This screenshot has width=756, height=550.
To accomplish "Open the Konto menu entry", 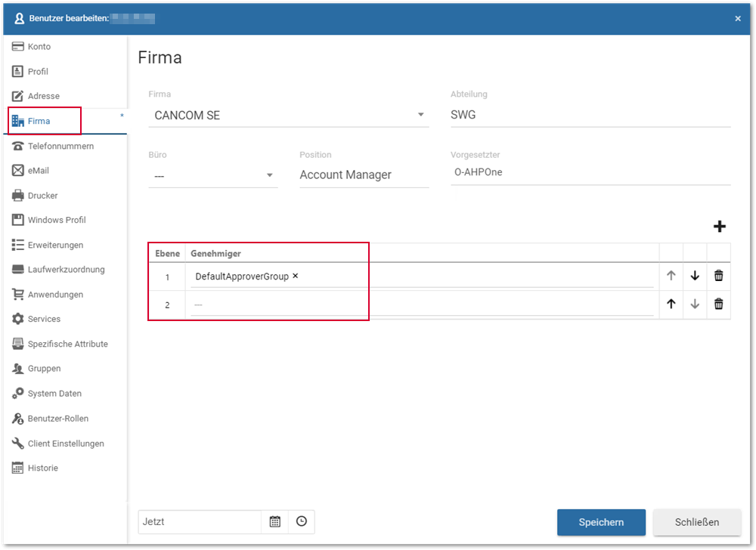I will click(x=65, y=47).
